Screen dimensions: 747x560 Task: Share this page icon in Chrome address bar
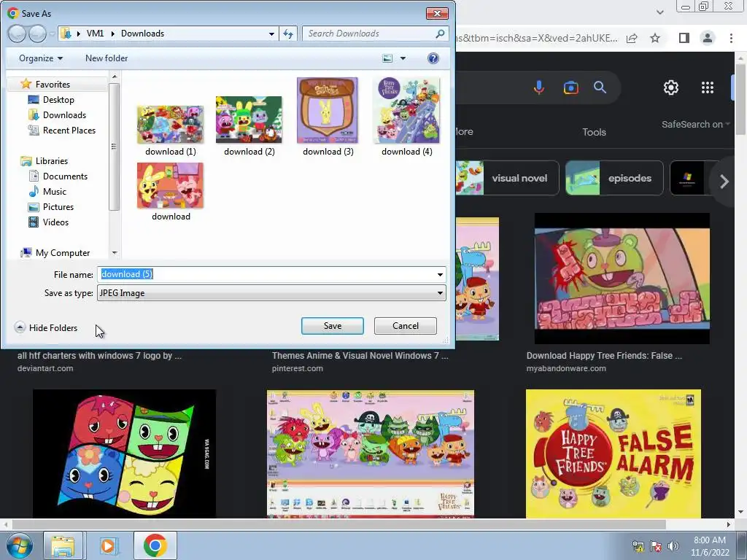pyautogui.click(x=632, y=38)
